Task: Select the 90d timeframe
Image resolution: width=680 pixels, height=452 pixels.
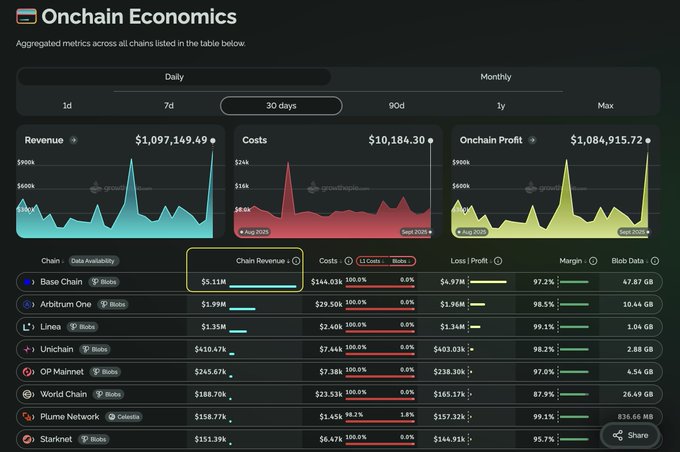Action: pyautogui.click(x=396, y=105)
